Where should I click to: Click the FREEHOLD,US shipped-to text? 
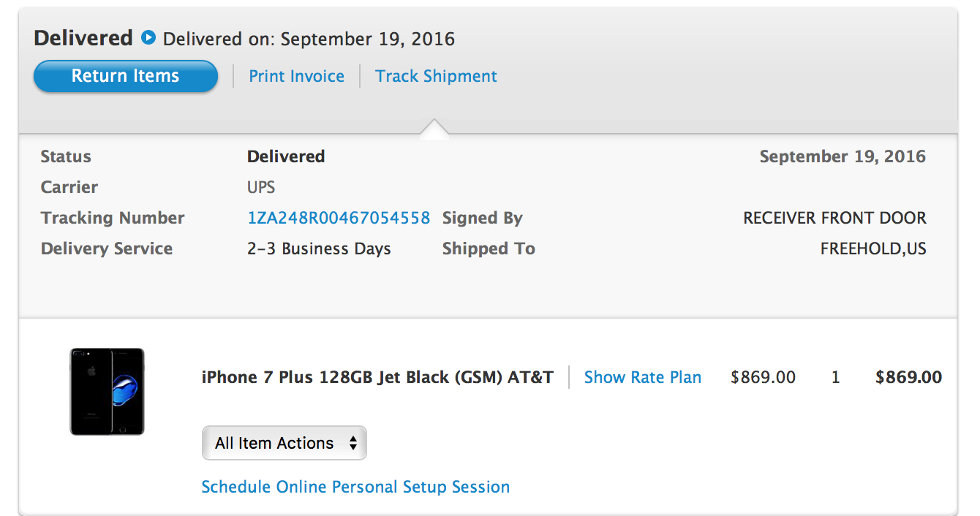tap(873, 248)
